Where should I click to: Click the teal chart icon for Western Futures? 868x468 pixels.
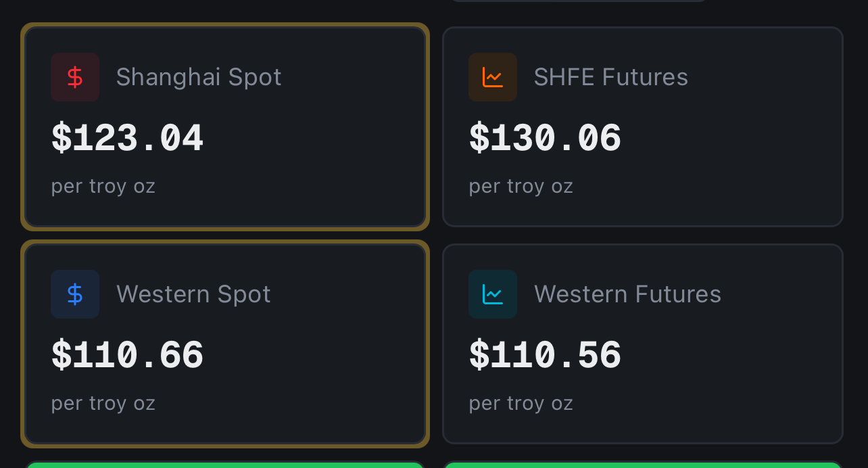point(493,294)
